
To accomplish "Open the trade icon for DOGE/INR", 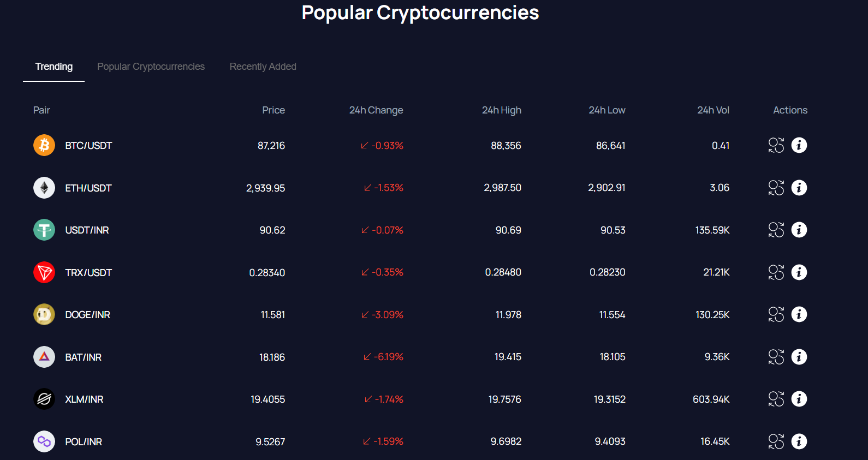I will tap(776, 314).
